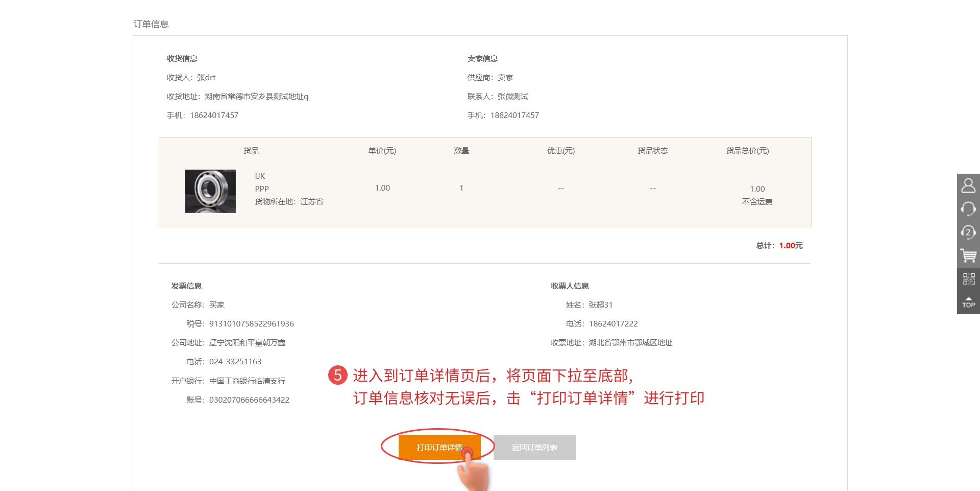The image size is (980, 491).
Task: Click the invoice recipient phone 18624017222
Action: click(613, 324)
